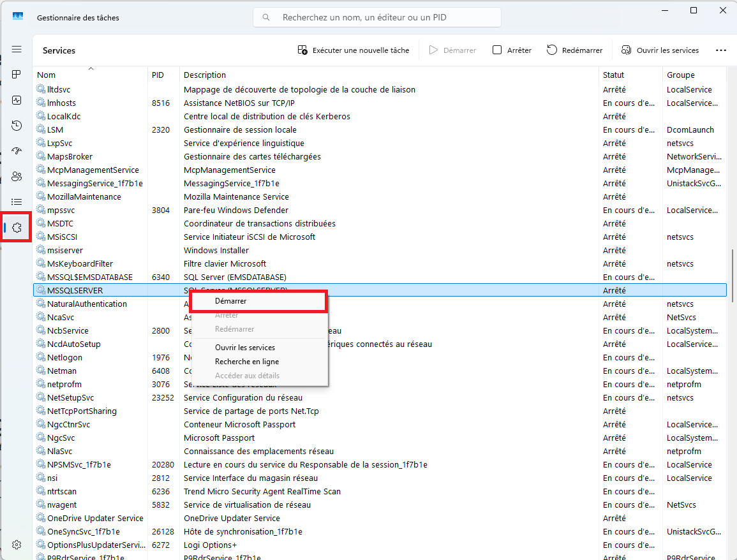Click Redémarrer in the top toolbar
This screenshot has width=737, height=560.
574,50
